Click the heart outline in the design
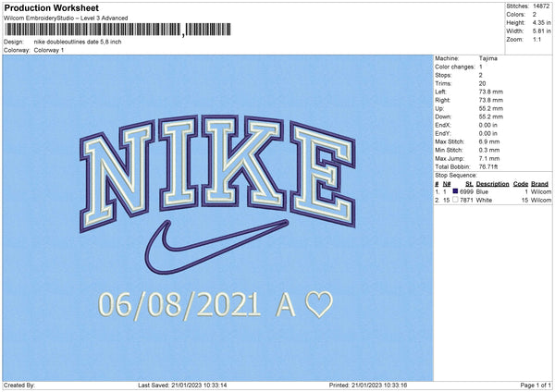 [x=319, y=304]
